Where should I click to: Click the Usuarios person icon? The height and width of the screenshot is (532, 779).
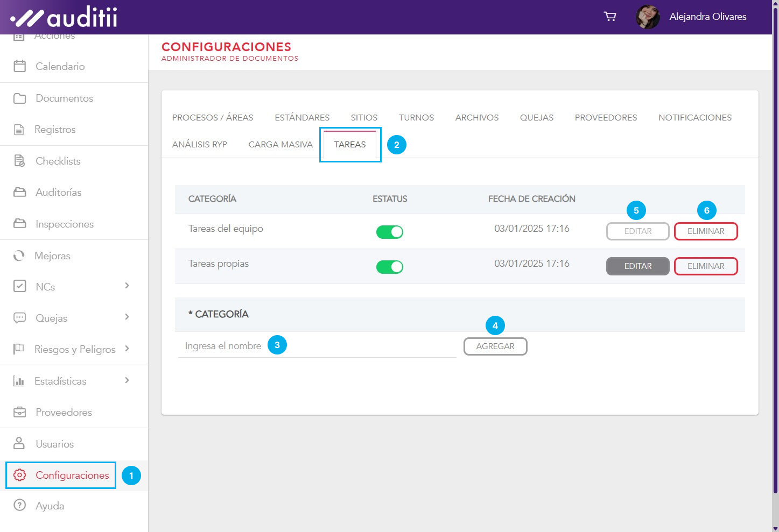pos(19,444)
